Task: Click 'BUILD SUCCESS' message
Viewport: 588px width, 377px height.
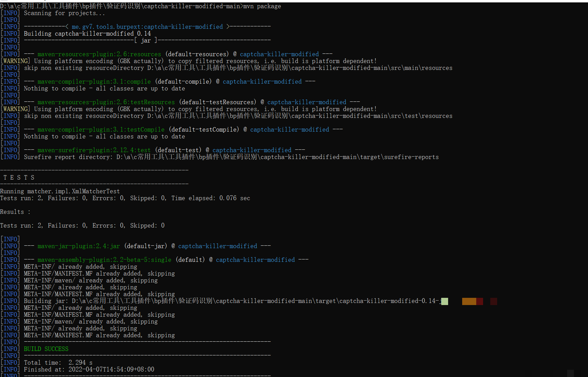Action: point(46,349)
